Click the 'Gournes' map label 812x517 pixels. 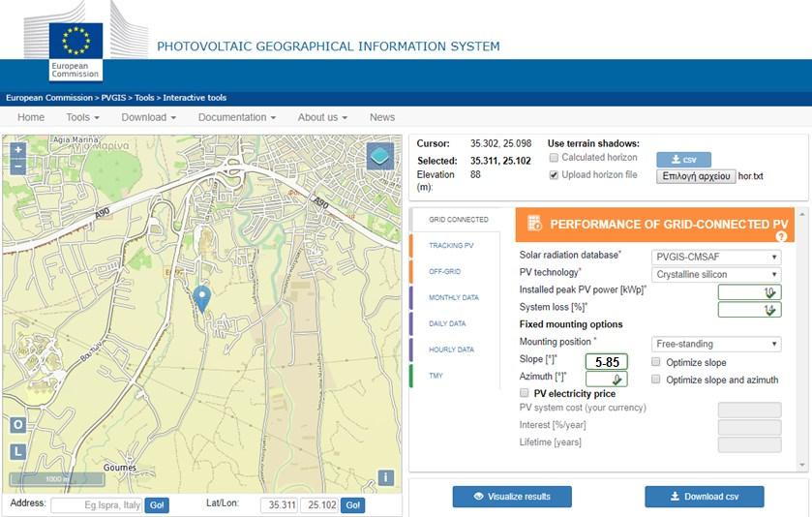[x=120, y=468]
